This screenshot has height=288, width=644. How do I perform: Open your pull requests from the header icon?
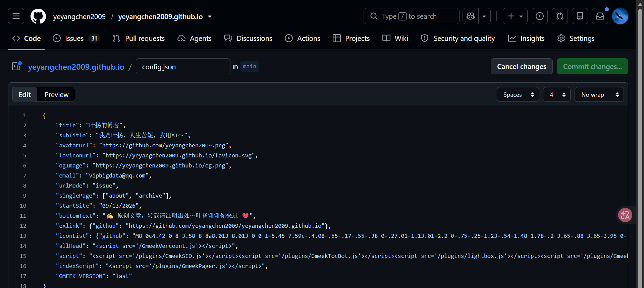(560, 16)
